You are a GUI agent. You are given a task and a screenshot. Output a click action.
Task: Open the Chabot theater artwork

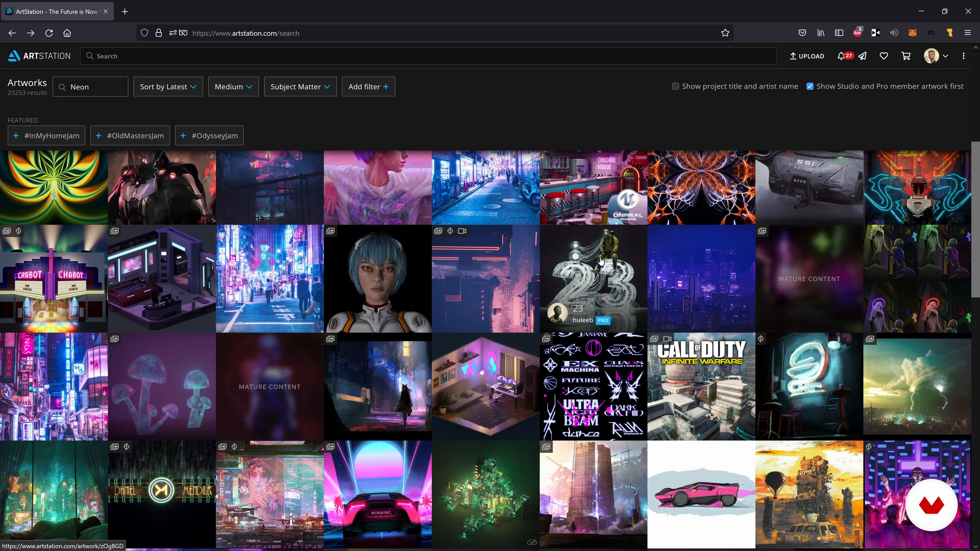coord(54,279)
